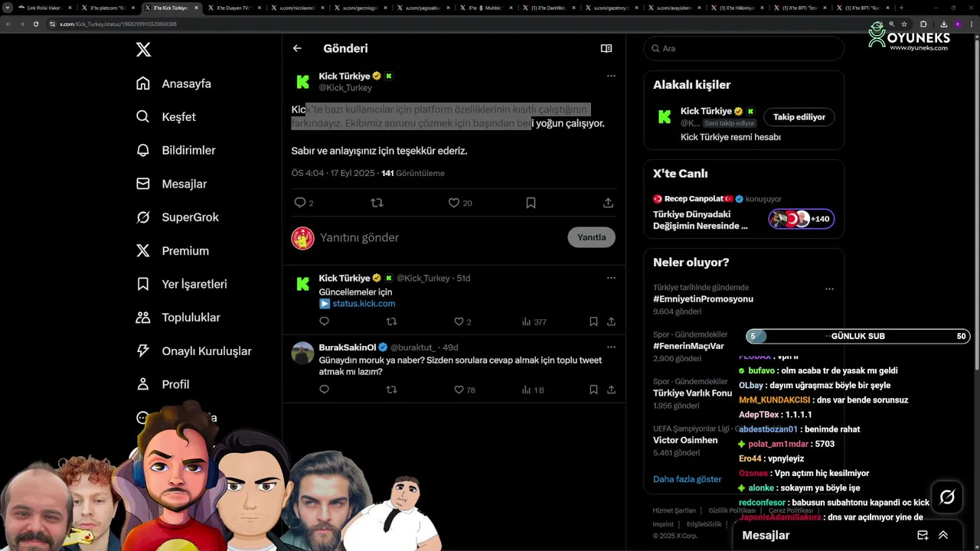Reply to BurakSakinOl's post
This screenshot has width=980, height=551.
324,390
